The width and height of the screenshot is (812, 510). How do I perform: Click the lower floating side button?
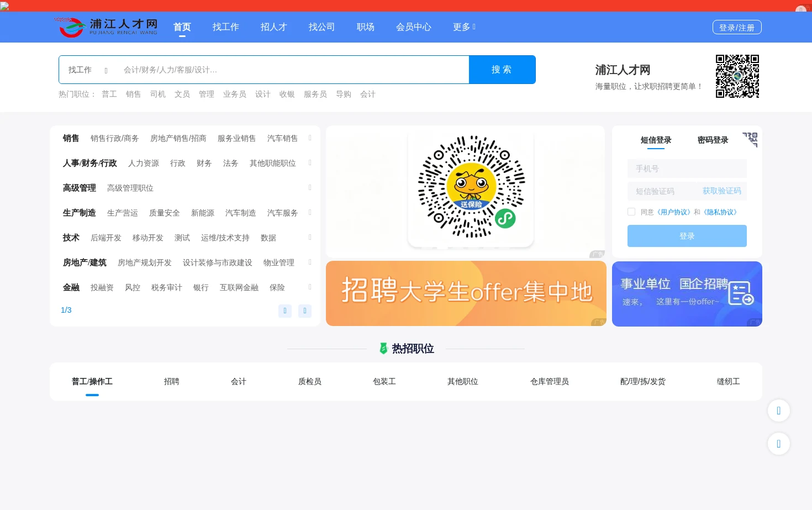tap(779, 444)
